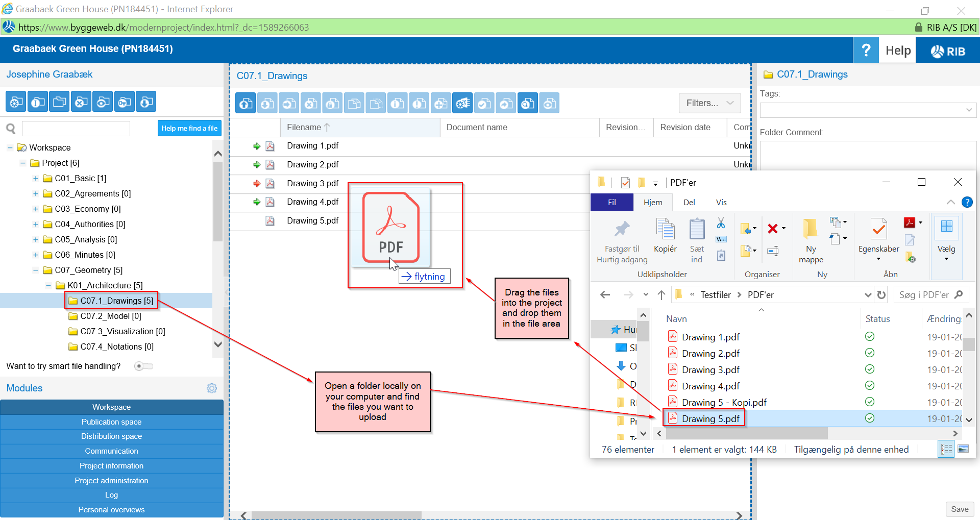Image resolution: width=980 pixels, height=520 pixels.
Task: Select the lock file icon
Action: [x=332, y=103]
